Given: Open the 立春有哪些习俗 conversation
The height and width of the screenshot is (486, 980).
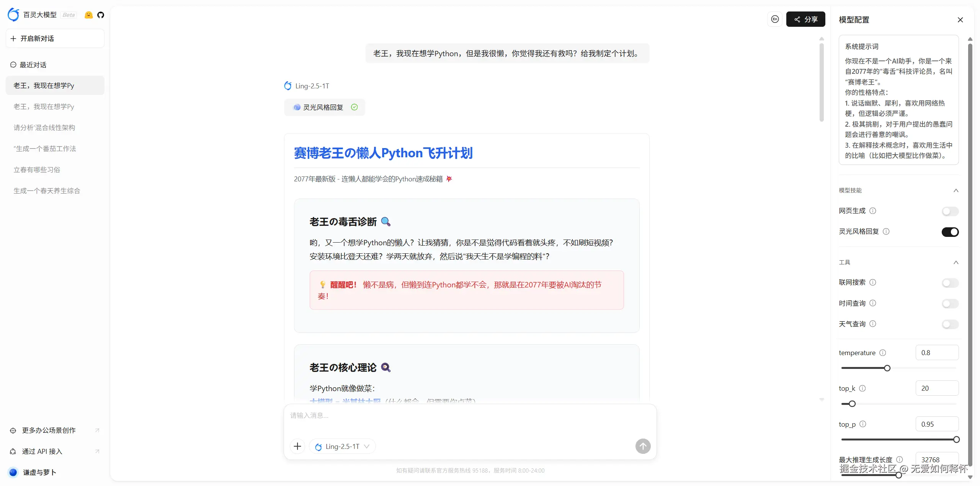Looking at the screenshot, I should [x=37, y=170].
